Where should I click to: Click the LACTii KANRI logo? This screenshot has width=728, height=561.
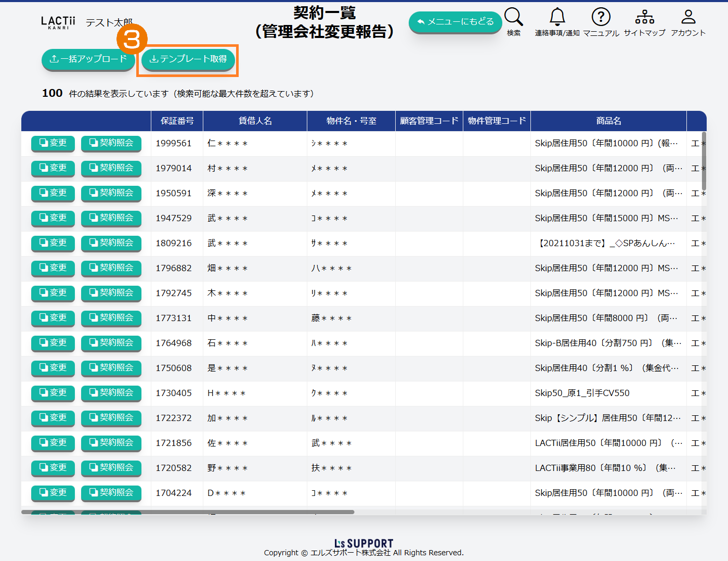click(x=58, y=22)
